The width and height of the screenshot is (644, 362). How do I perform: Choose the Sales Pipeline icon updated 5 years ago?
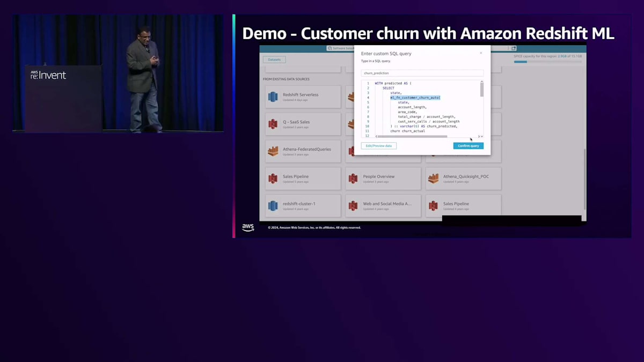pos(273,179)
